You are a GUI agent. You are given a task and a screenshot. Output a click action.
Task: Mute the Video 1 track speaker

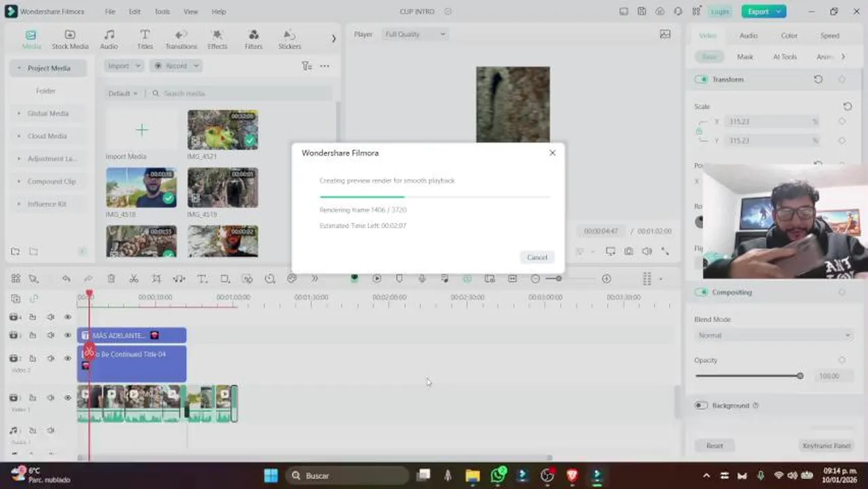pos(50,397)
